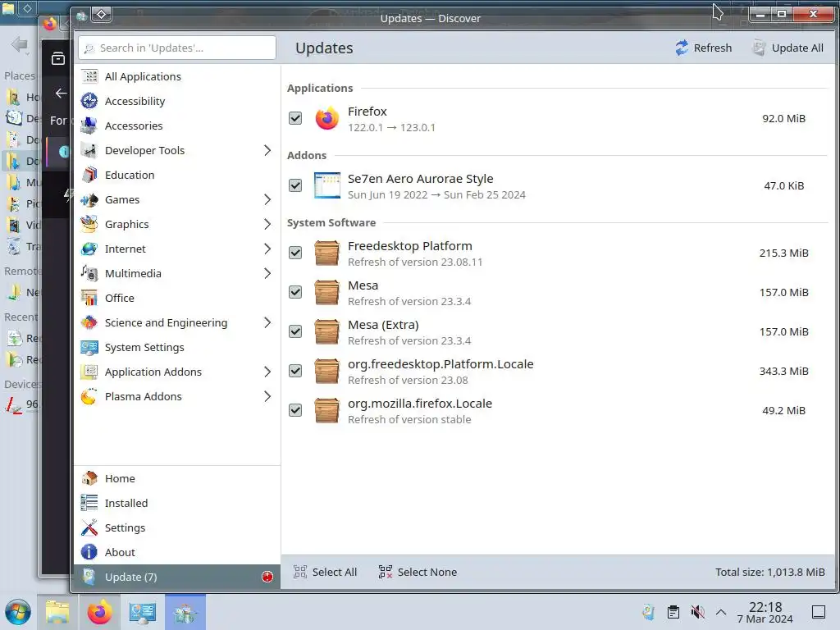Click the Graphics category icon
The image size is (840, 630).
click(89, 224)
